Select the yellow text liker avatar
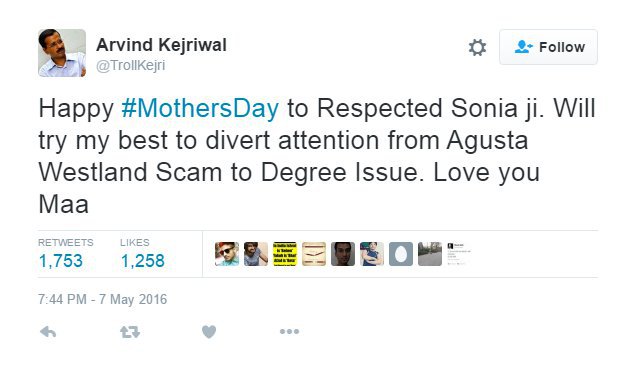This screenshot has width=635, height=369. tap(285, 254)
